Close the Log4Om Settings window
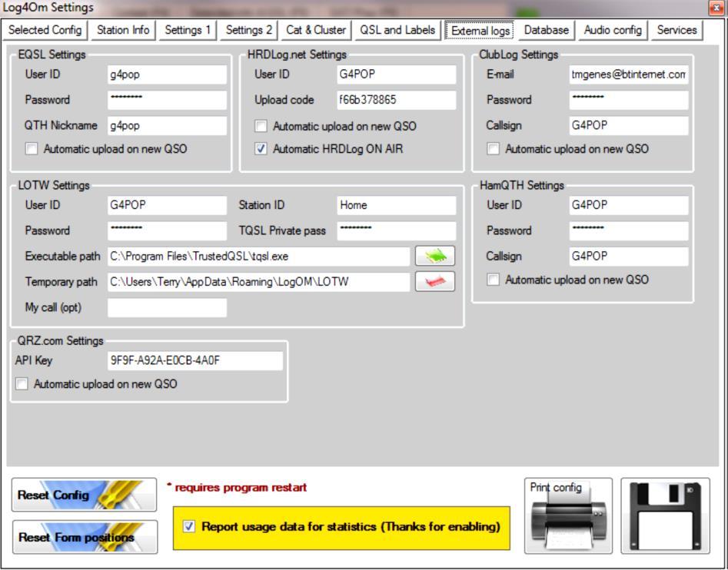728x570 pixels. [716, 8]
